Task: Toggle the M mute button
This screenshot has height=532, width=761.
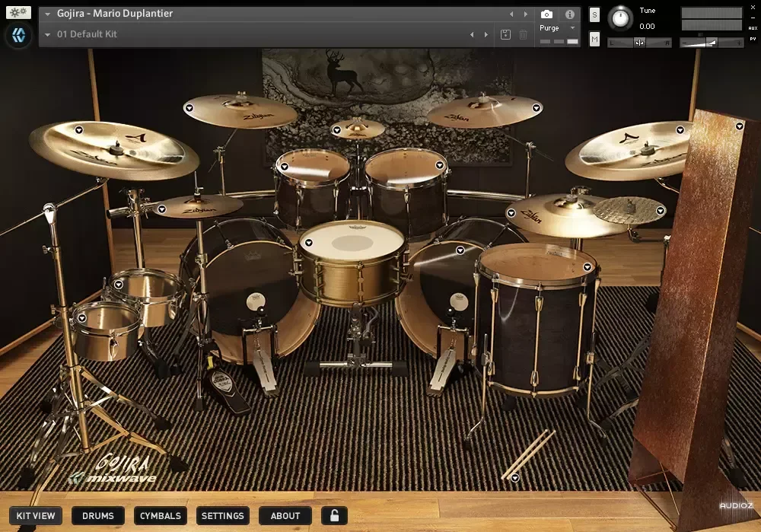Action: tap(594, 39)
